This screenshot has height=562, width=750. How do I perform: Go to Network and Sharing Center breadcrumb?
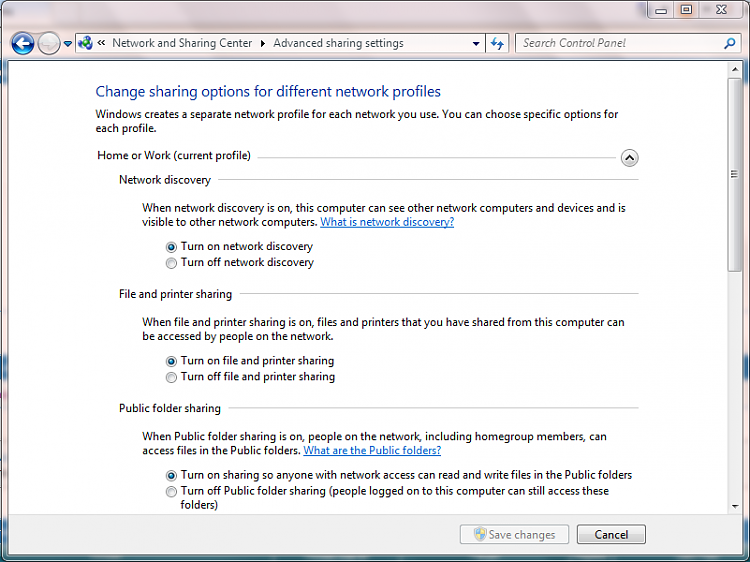(x=182, y=43)
